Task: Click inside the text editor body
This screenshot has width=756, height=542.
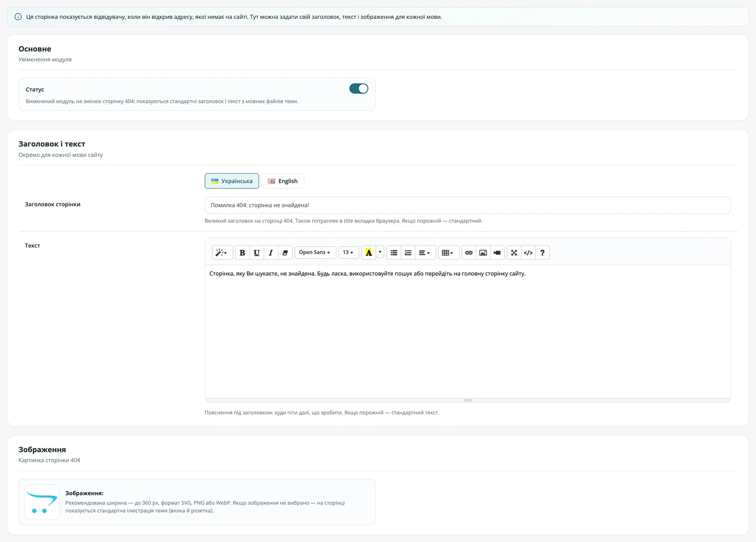Action: coord(467,331)
